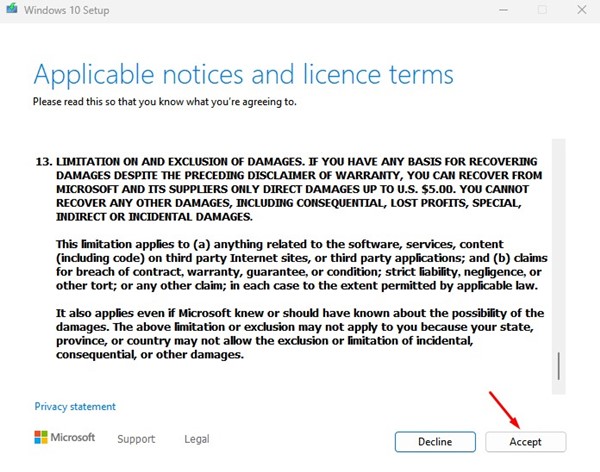
Task: Click paragraph starting 'It also applies even if'
Action: (300, 334)
